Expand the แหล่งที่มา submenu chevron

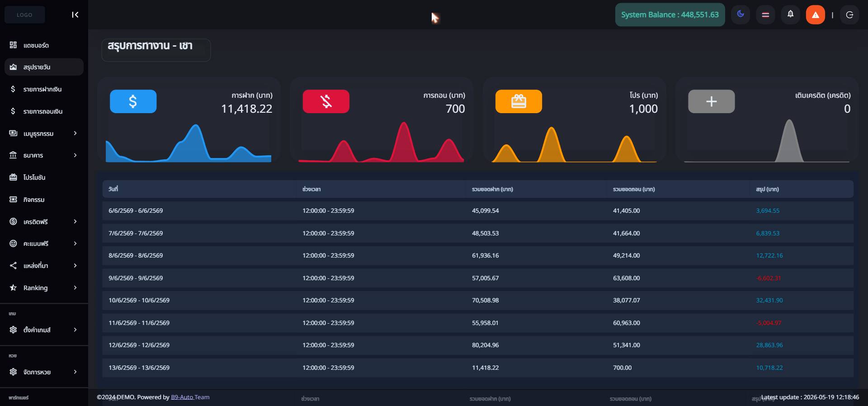tap(75, 266)
